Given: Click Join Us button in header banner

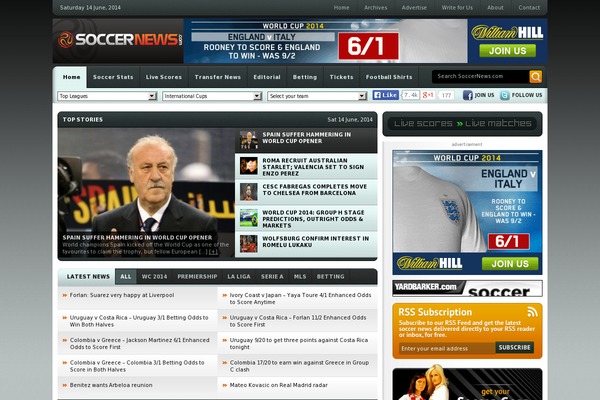Looking at the screenshot, I should click(507, 51).
